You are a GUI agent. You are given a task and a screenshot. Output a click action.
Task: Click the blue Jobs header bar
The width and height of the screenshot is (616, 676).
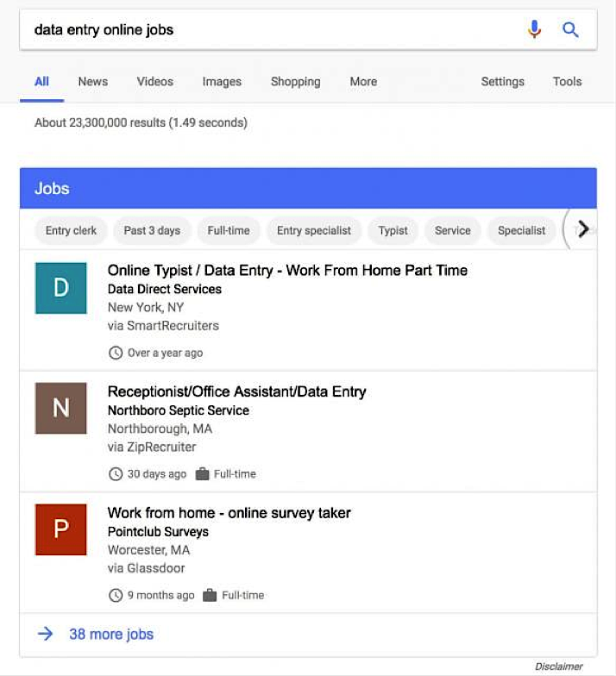(x=309, y=188)
